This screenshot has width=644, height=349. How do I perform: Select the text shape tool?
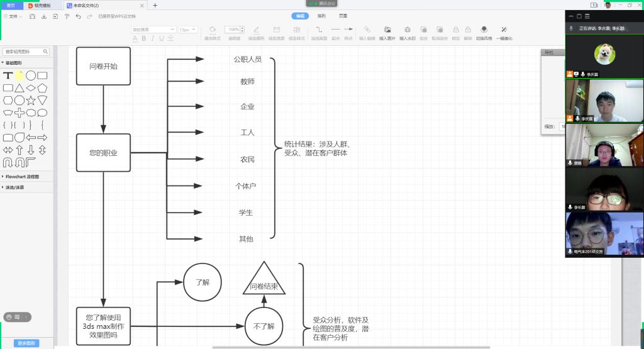pyautogui.click(x=8, y=75)
